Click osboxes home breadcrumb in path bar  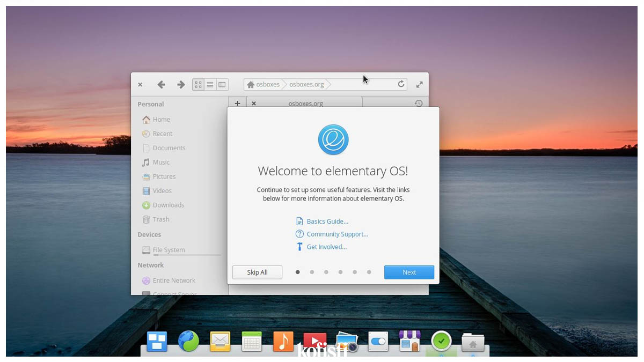click(x=263, y=84)
